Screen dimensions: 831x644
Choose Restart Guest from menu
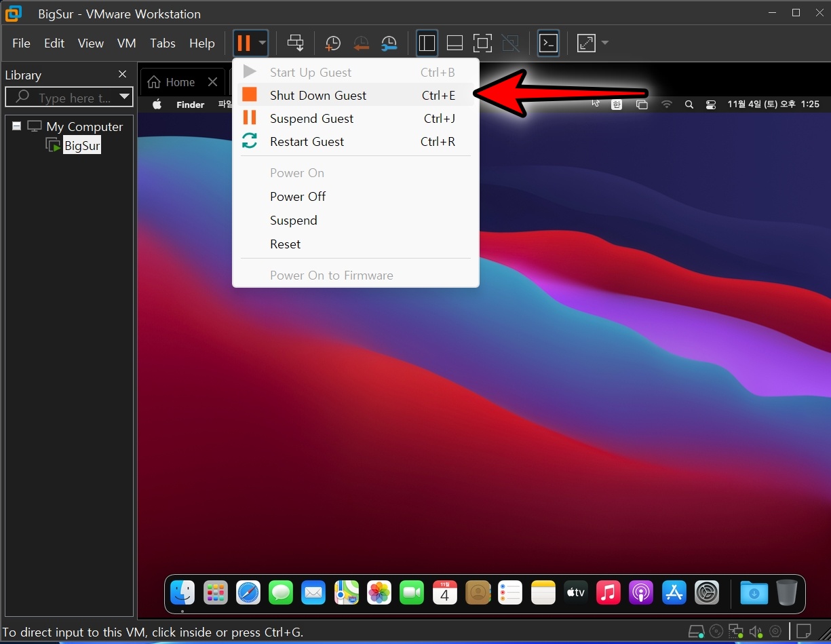(x=355, y=142)
